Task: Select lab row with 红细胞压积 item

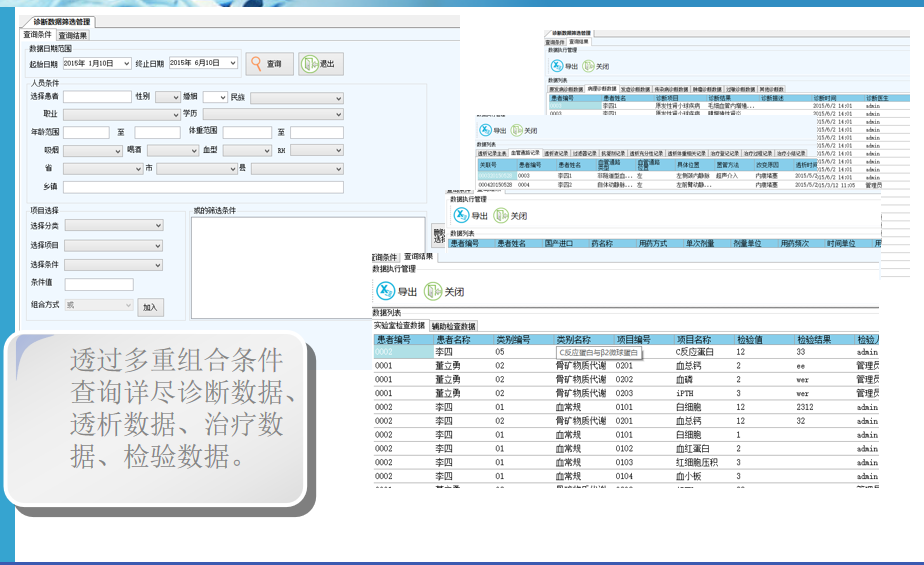Action: coord(626,462)
